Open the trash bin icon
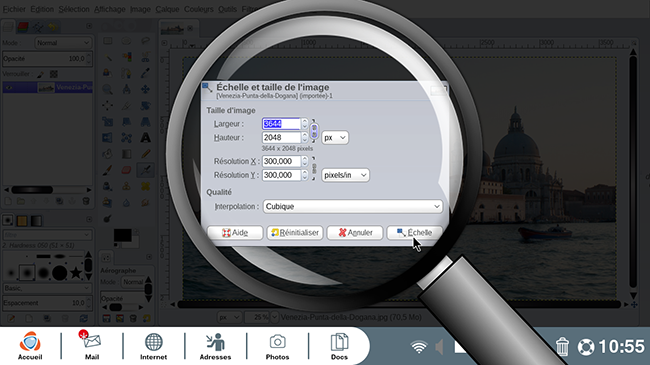Image resolution: width=650 pixels, height=365 pixels. 562,346
